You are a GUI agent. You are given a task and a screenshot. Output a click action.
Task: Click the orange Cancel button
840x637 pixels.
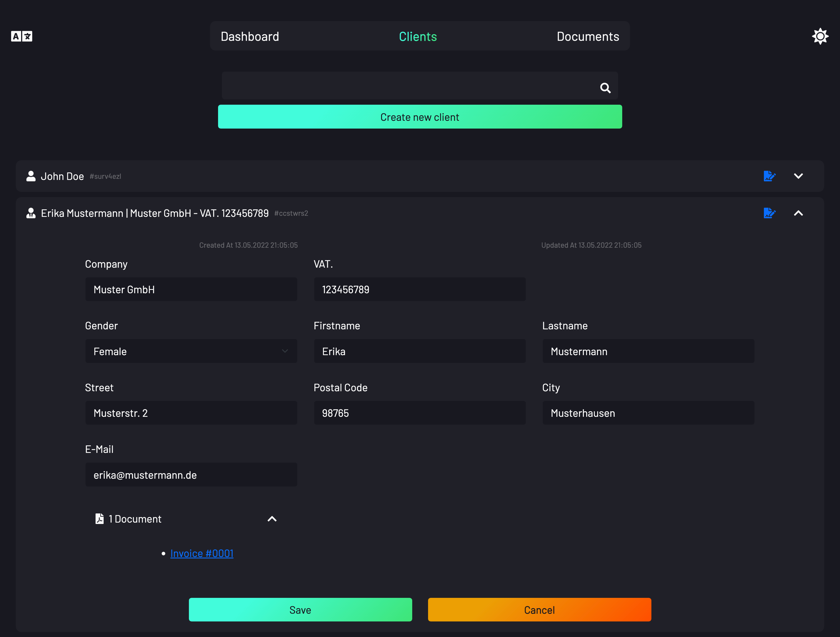[539, 610]
